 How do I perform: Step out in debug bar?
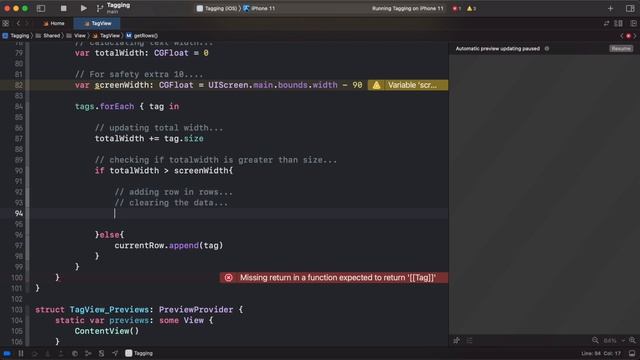(61, 353)
